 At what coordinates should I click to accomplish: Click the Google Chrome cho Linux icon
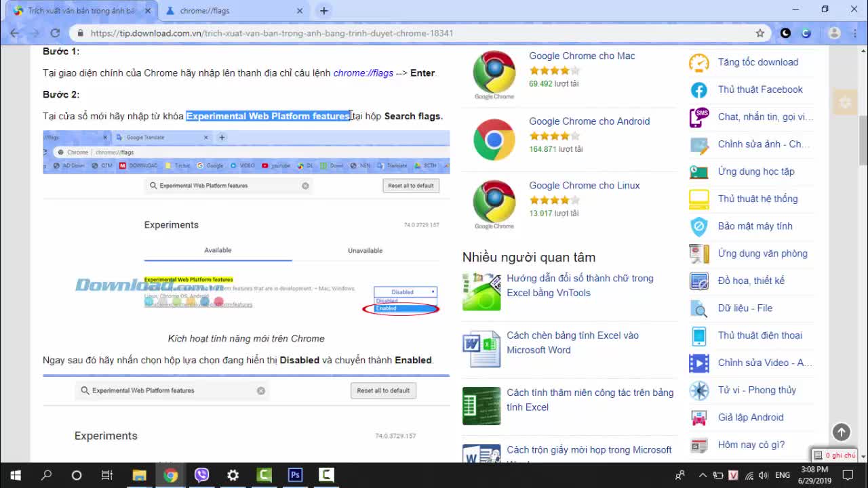pos(494,203)
